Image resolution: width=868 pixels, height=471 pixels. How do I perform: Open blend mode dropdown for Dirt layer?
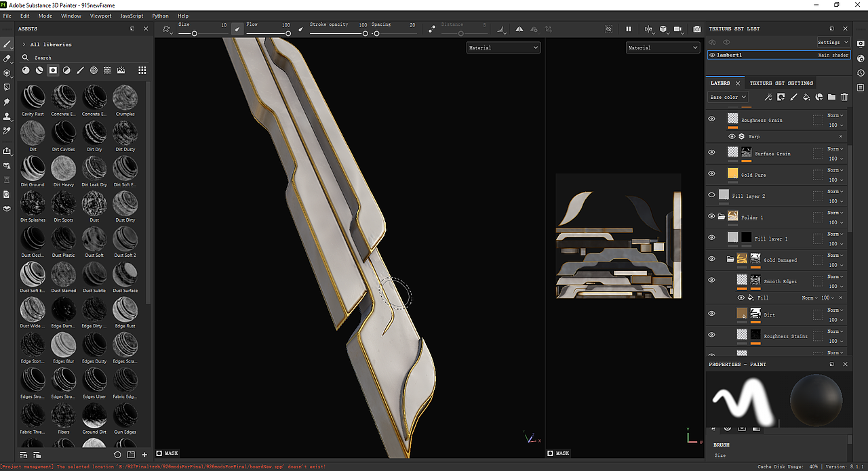tap(835, 310)
